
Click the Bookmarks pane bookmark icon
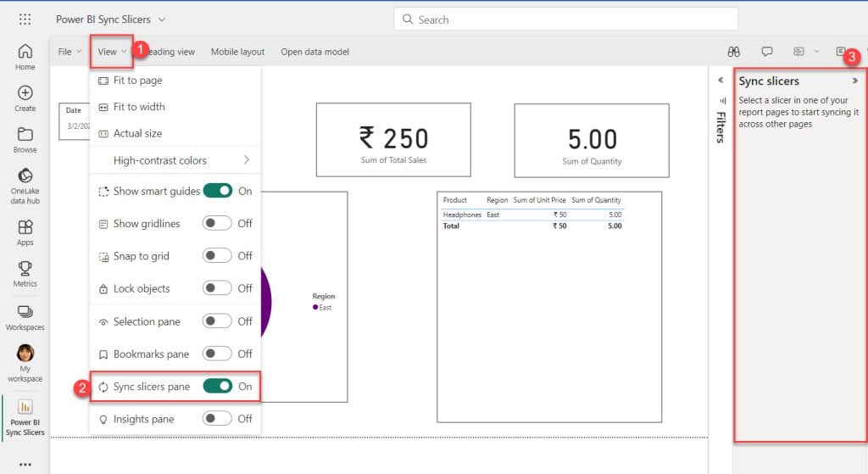coord(103,354)
